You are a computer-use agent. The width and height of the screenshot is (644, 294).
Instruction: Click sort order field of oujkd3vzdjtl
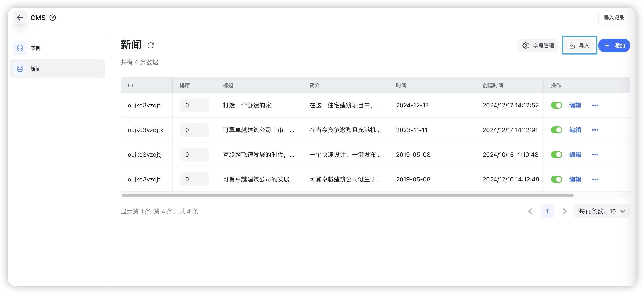click(194, 105)
